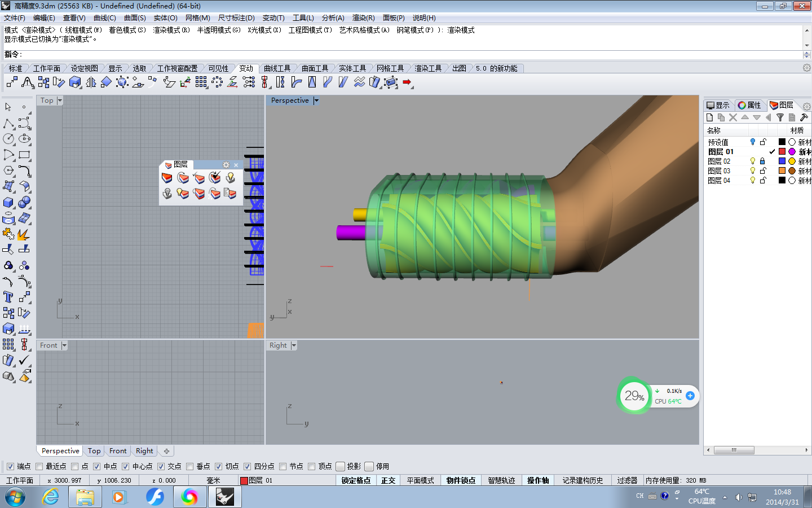
Task: Select the Move transform tool icon
Action: (x=12, y=82)
